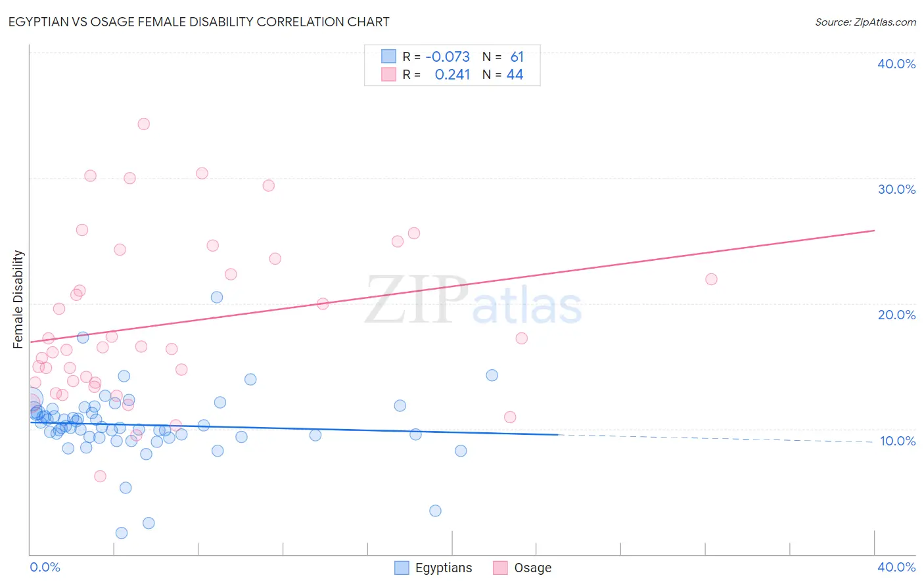Click the solid blue Egyptian regression line
Viewport: 924px width, 586px height.
tap(294, 428)
